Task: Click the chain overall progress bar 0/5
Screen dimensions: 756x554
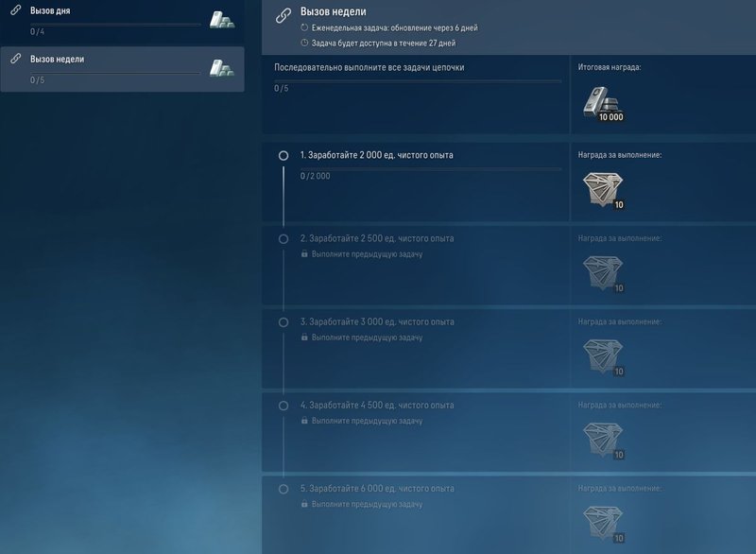Action: pyautogui.click(x=417, y=81)
